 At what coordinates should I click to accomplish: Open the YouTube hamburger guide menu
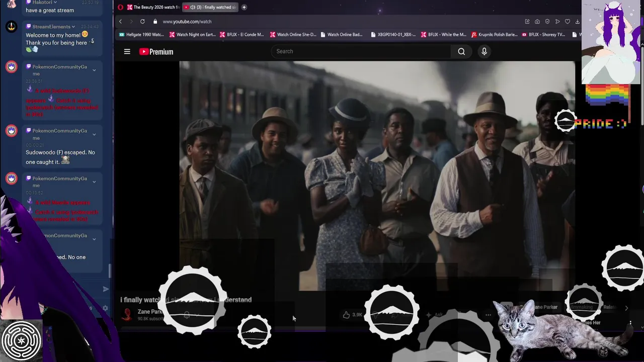(x=127, y=51)
